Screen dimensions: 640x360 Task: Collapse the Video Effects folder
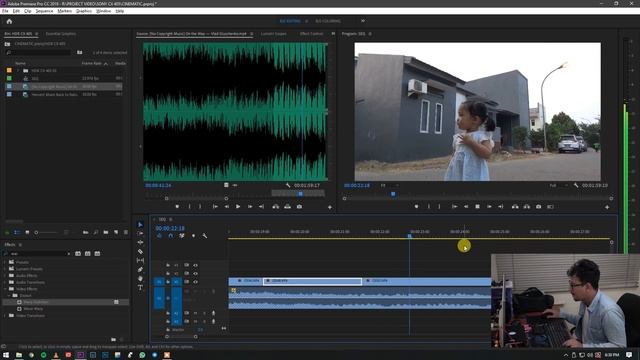pyautogui.click(x=5, y=289)
